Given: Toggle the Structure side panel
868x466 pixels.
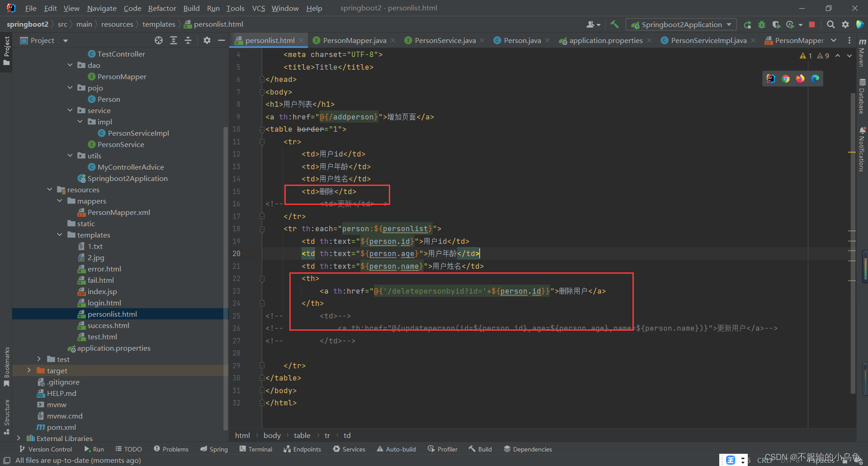Looking at the screenshot, I should coord(6,416).
